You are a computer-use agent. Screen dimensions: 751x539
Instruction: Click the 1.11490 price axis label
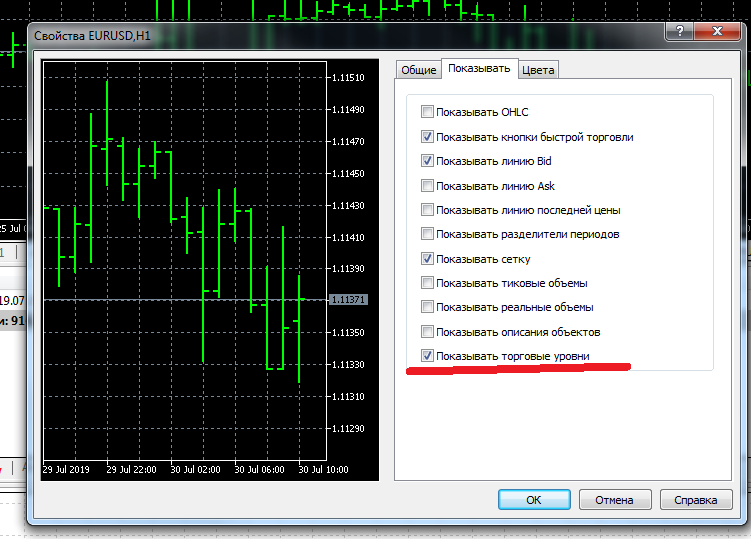[348, 110]
